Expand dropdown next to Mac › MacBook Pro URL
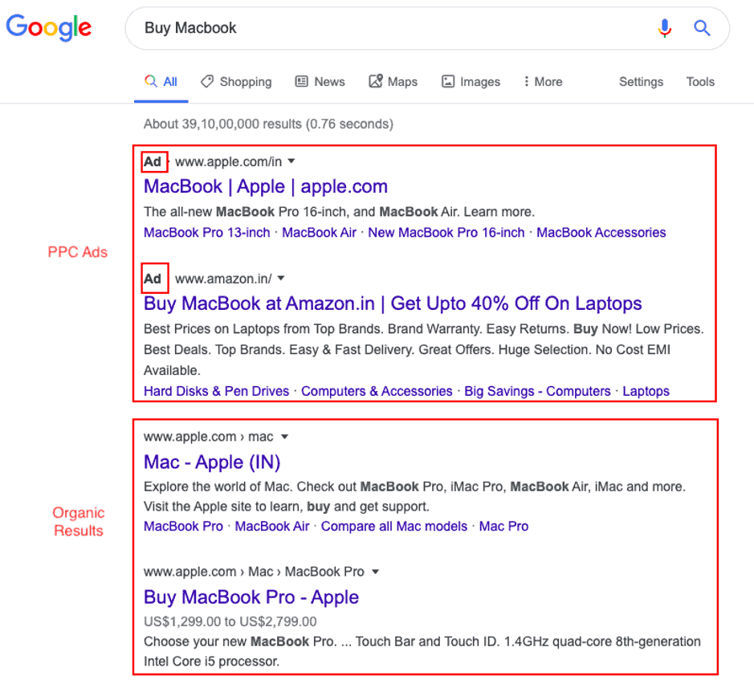The width and height of the screenshot is (754, 700). 376,572
